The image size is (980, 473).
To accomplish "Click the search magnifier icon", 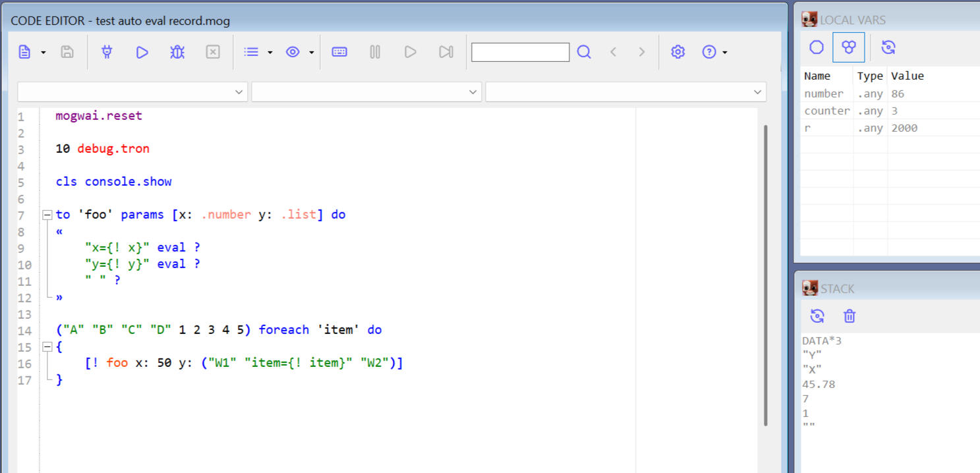I will click(x=584, y=52).
